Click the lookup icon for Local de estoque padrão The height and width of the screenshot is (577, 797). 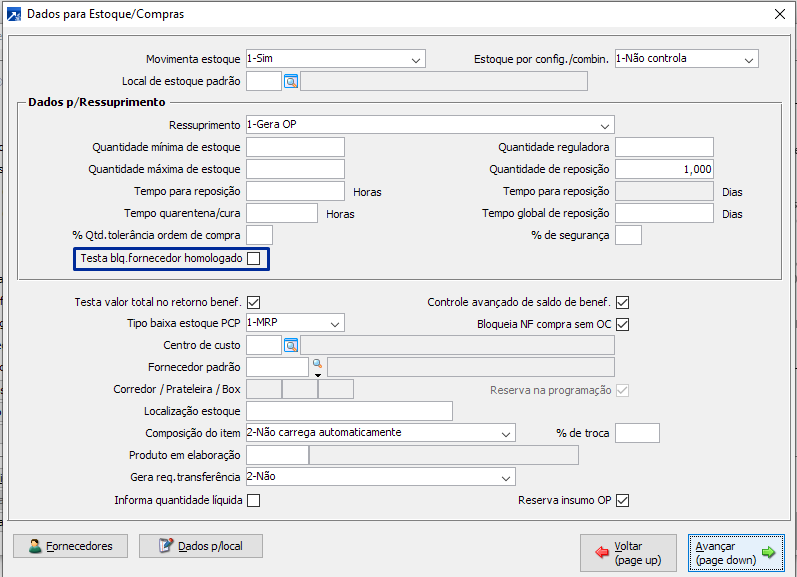(291, 81)
